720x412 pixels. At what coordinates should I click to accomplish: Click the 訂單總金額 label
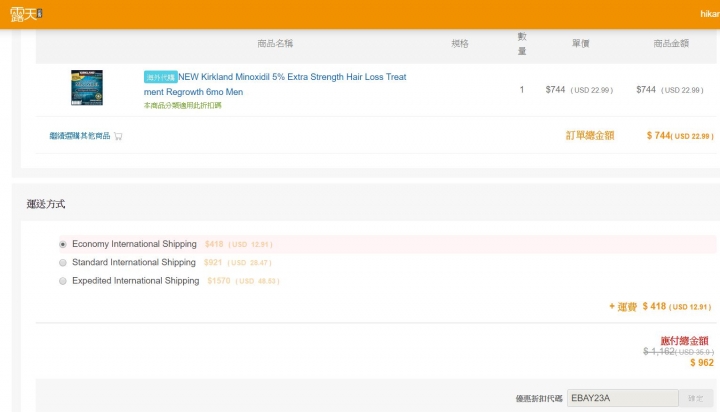590,135
